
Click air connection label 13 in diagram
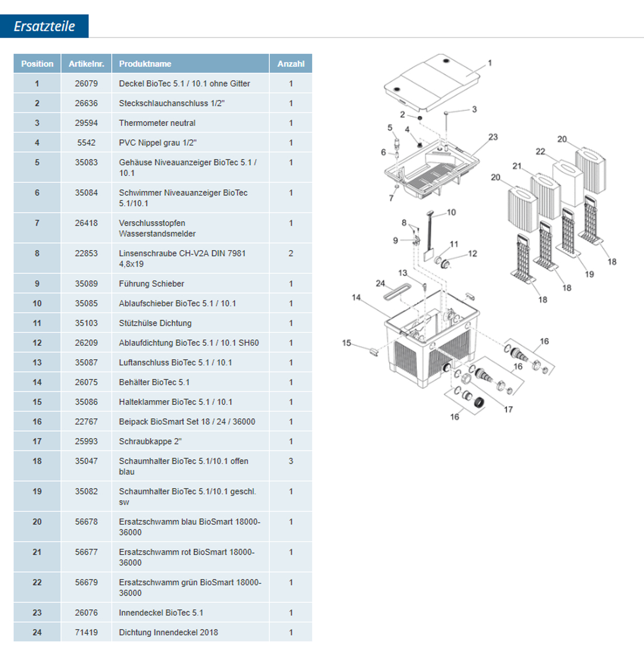pos(402,273)
